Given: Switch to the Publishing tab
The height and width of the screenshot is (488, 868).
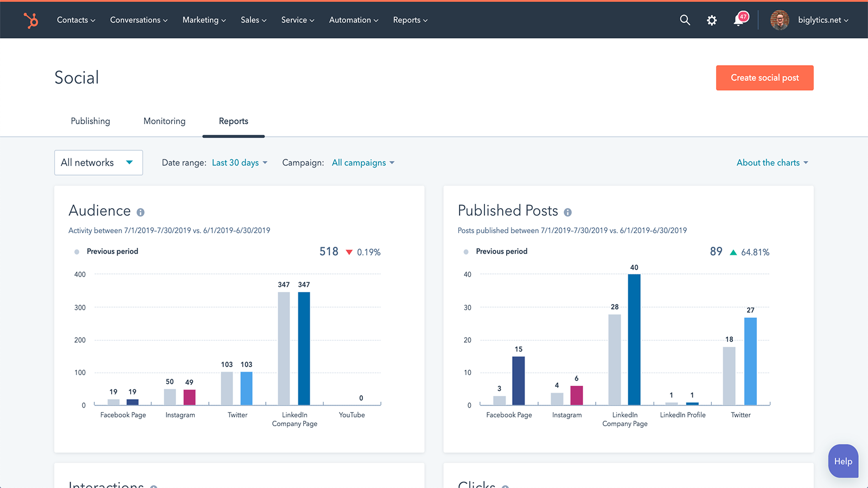Looking at the screenshot, I should pyautogui.click(x=90, y=121).
